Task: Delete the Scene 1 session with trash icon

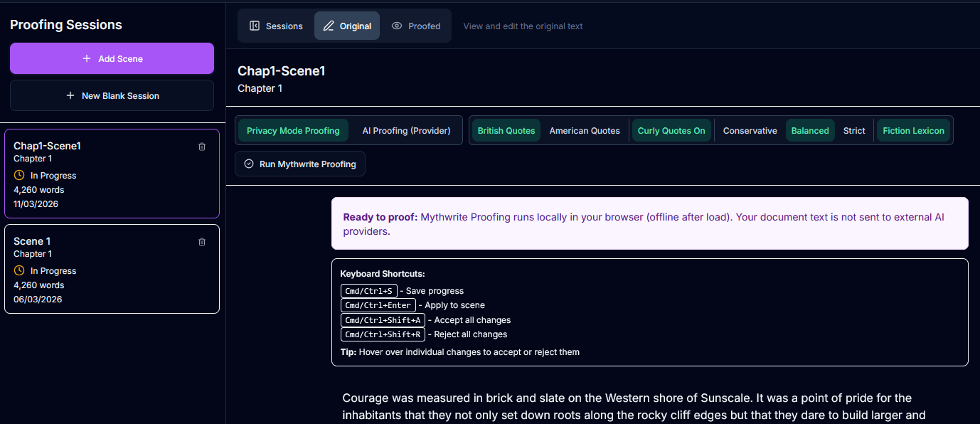Action: pos(202,242)
